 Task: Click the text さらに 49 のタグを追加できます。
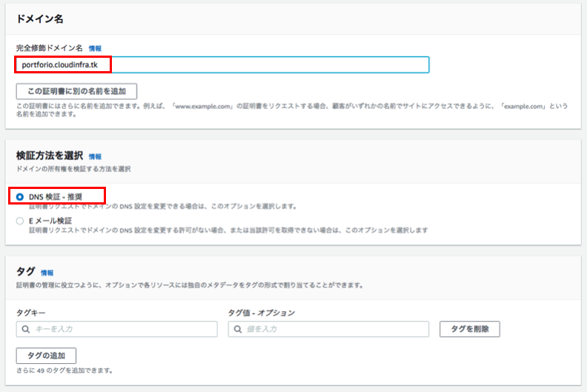pyautogui.click(x=64, y=371)
